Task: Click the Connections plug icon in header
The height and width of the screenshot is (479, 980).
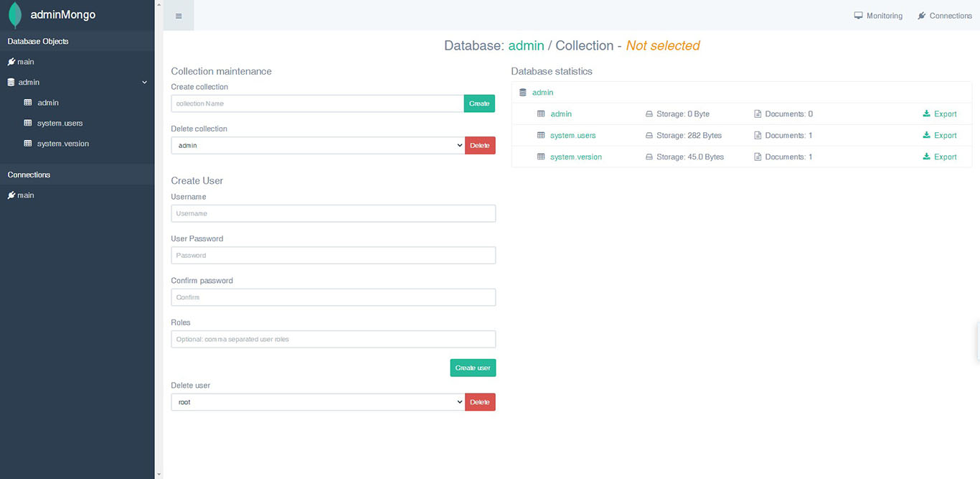Action: click(922, 16)
